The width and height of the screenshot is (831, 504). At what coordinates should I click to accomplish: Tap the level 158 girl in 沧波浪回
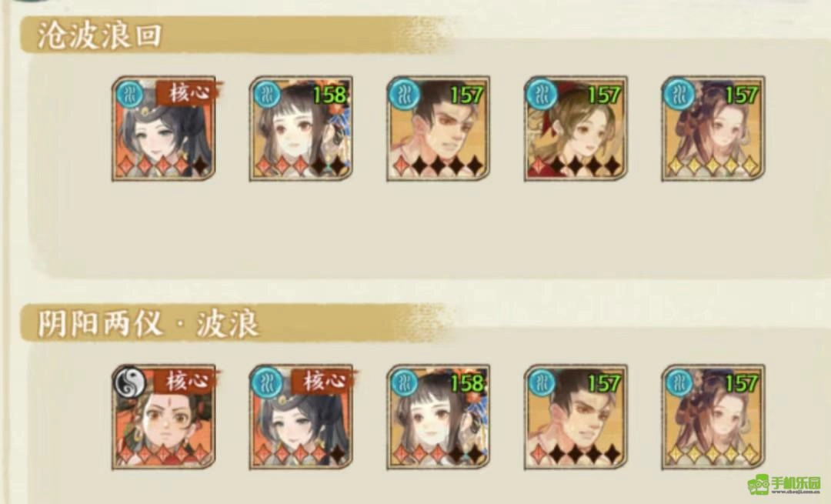pyautogui.click(x=301, y=129)
